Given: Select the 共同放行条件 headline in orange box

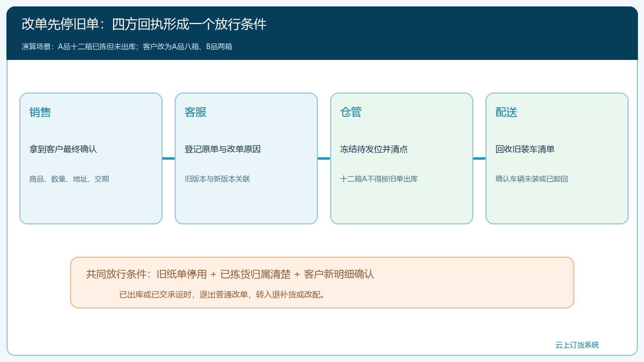Looking at the screenshot, I should point(230,274).
